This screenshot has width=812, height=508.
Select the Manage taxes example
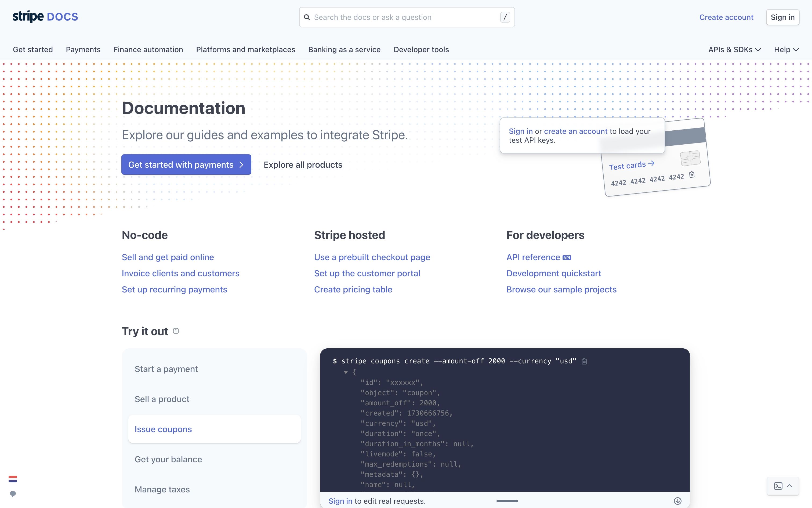214,489
